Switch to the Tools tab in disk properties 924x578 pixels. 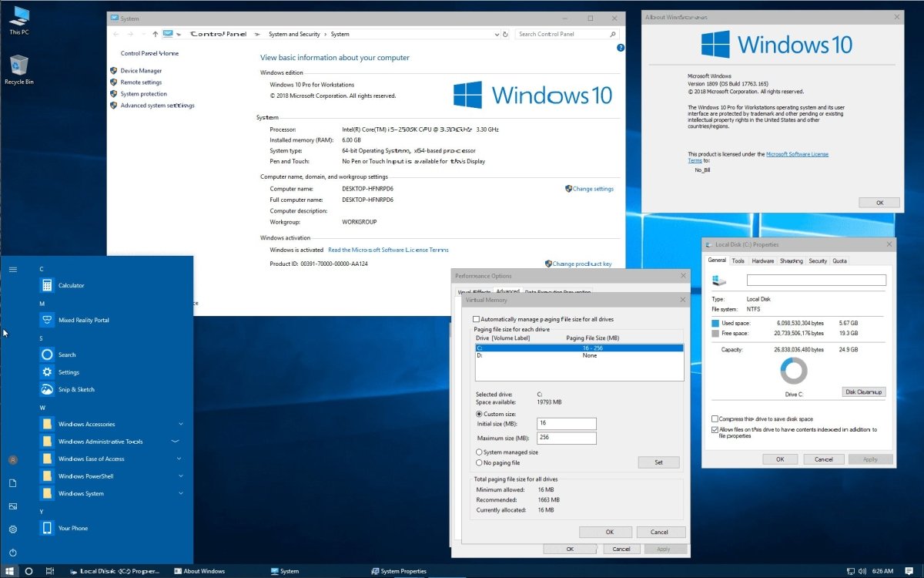tap(738, 260)
